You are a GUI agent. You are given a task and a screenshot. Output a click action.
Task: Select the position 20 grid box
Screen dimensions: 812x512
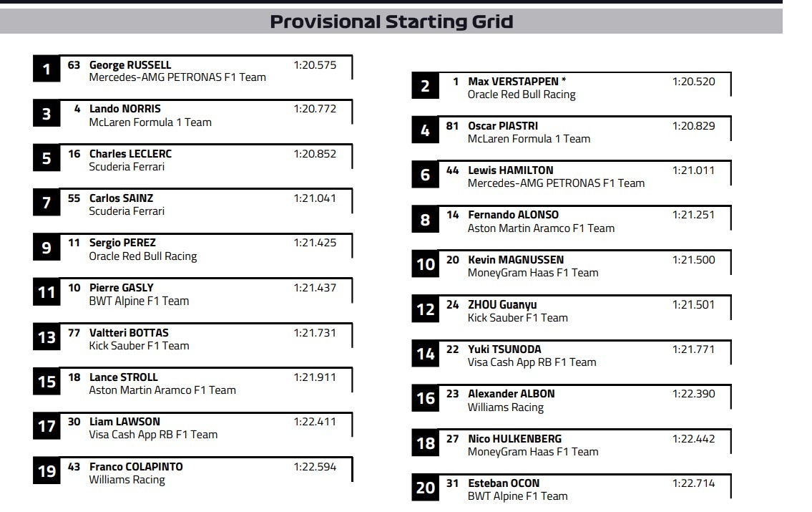point(426,488)
